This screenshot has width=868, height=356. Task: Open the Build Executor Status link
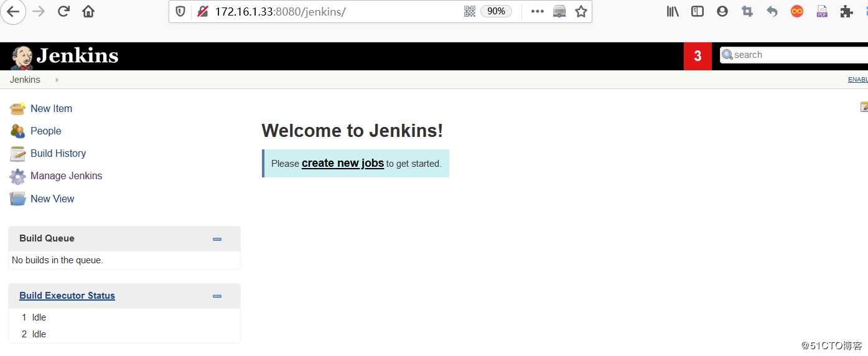click(x=67, y=296)
